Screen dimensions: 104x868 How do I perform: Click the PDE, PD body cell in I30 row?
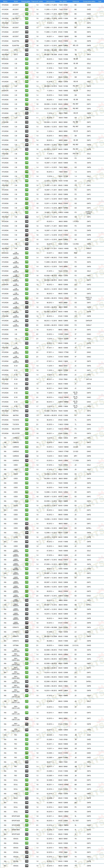coord(76,154)
